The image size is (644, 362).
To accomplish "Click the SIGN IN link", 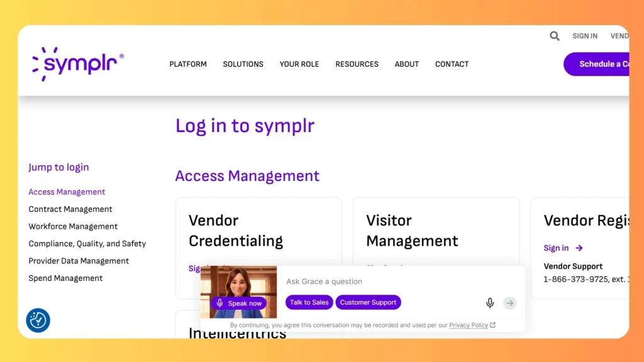I will pos(585,36).
